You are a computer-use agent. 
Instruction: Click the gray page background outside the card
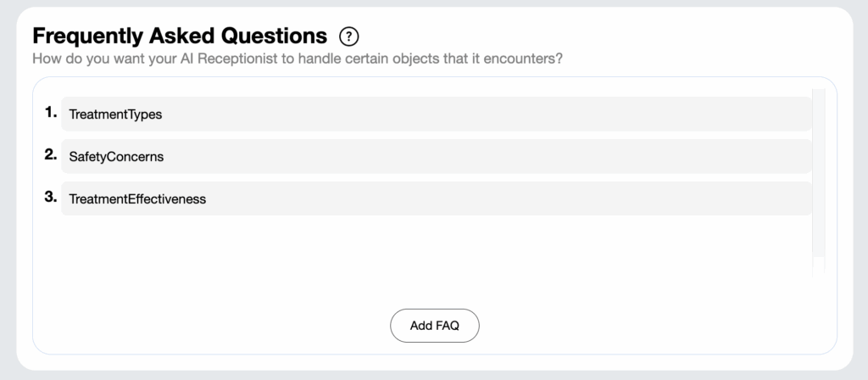coord(8,188)
